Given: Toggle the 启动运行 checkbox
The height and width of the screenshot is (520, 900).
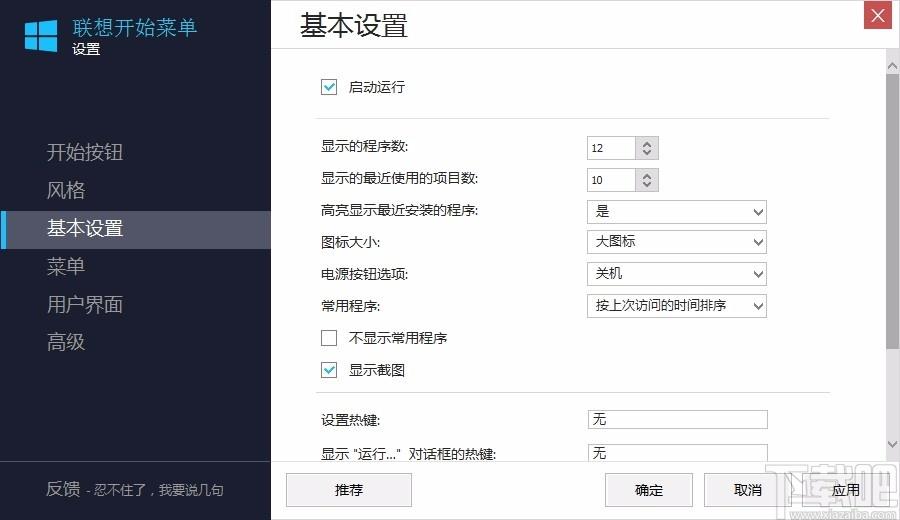Looking at the screenshot, I should pos(329,87).
